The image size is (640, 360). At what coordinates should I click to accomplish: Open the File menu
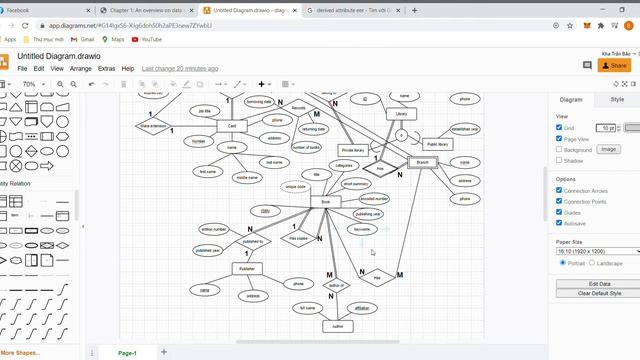tap(22, 69)
